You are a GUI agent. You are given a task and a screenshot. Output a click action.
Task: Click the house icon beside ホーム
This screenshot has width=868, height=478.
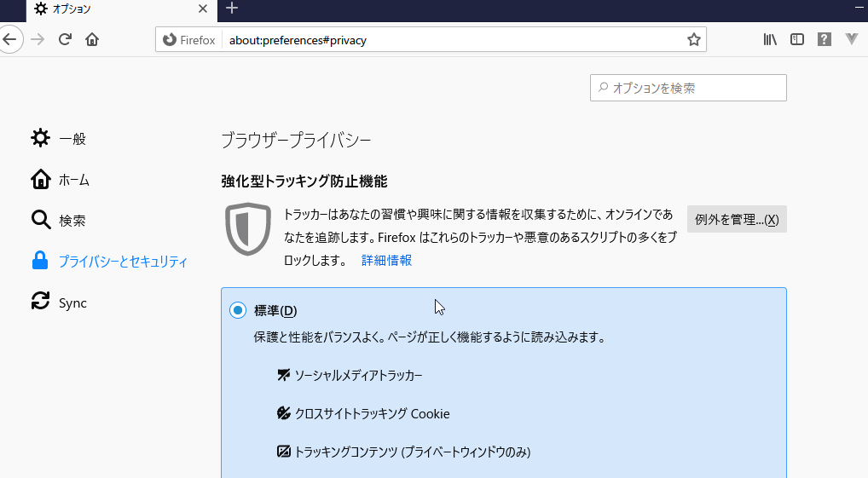point(40,179)
